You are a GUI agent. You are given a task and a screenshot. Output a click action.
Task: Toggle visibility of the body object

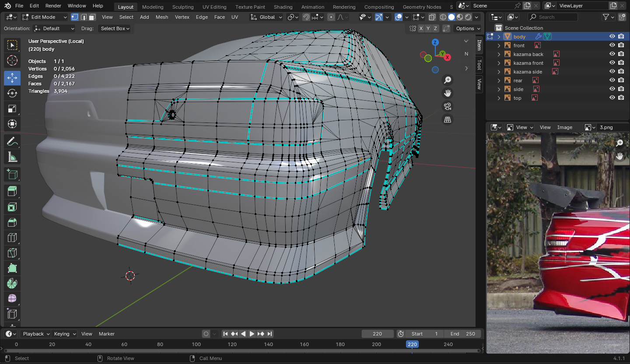612,37
